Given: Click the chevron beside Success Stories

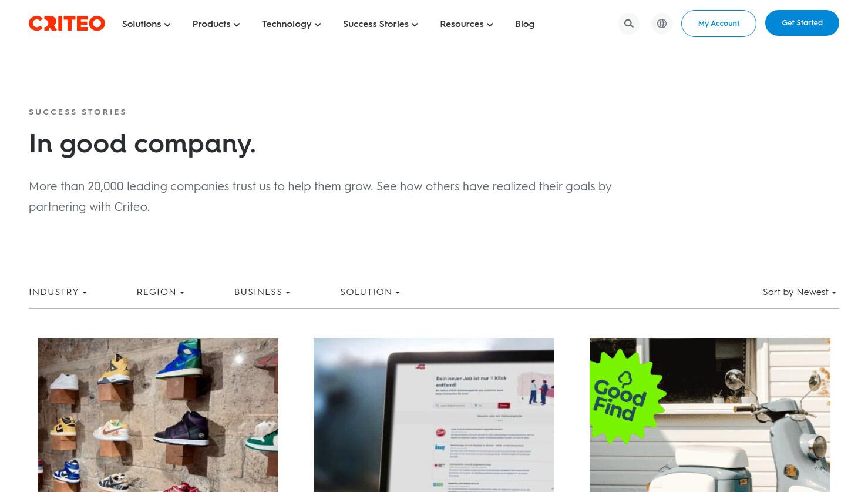Looking at the screenshot, I should (x=415, y=25).
